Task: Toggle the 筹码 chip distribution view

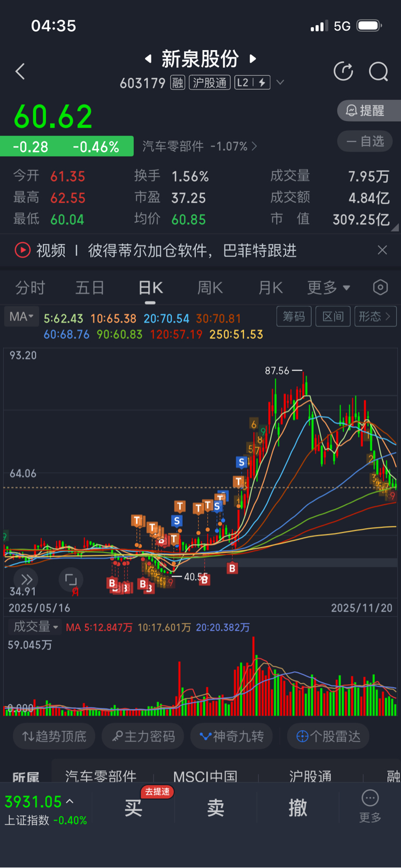Action: (x=294, y=316)
